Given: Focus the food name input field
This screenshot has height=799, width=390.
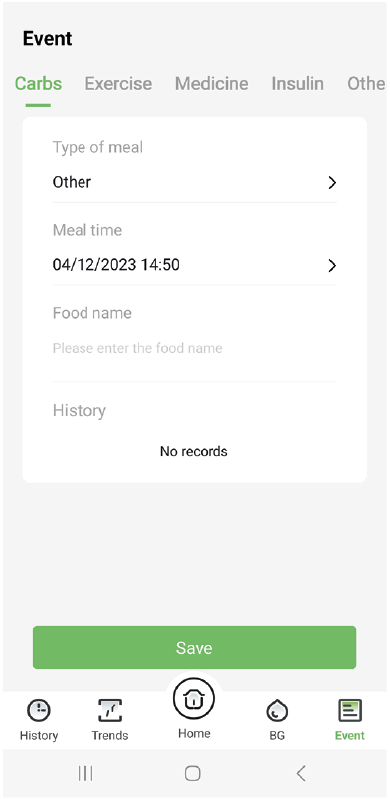Looking at the screenshot, I should (x=195, y=349).
